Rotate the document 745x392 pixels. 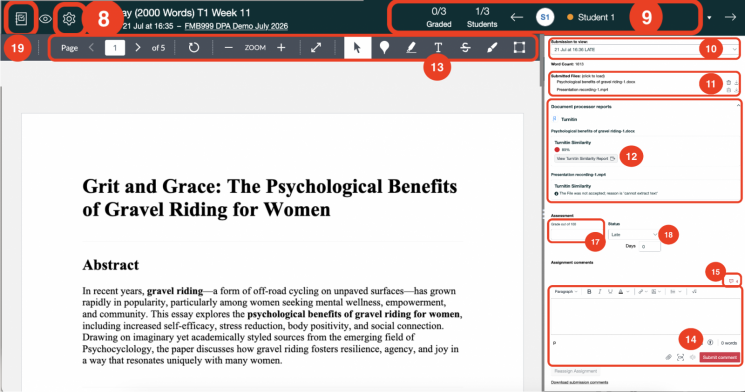pyautogui.click(x=193, y=48)
